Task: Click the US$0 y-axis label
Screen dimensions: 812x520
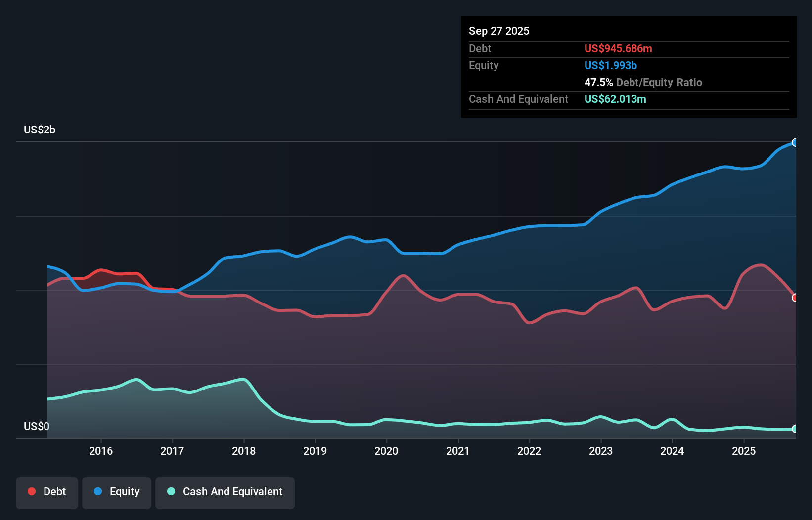Action: point(37,426)
